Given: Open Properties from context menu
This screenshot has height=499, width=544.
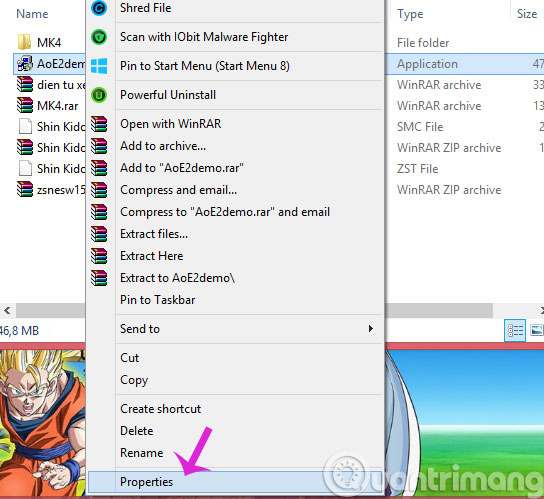Looking at the screenshot, I should click(x=235, y=482).
